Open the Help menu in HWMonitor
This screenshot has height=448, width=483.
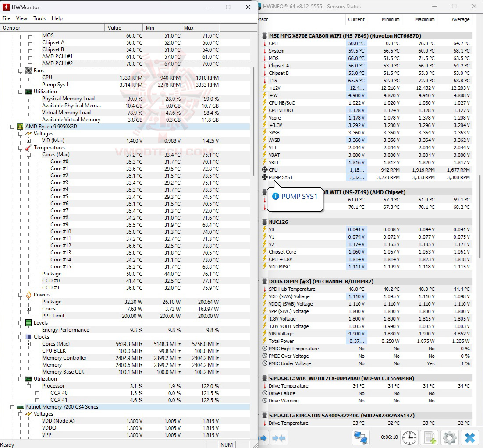[57, 18]
